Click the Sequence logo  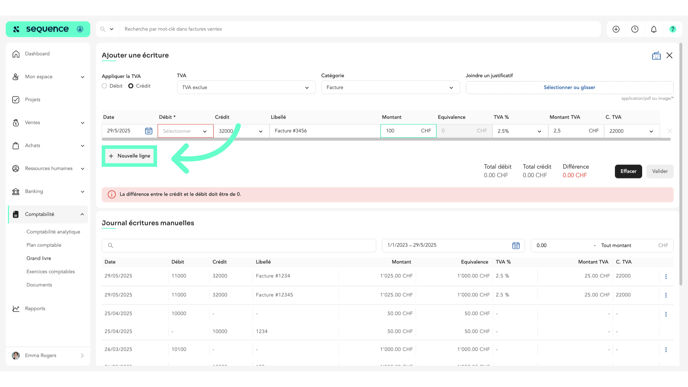click(47, 29)
